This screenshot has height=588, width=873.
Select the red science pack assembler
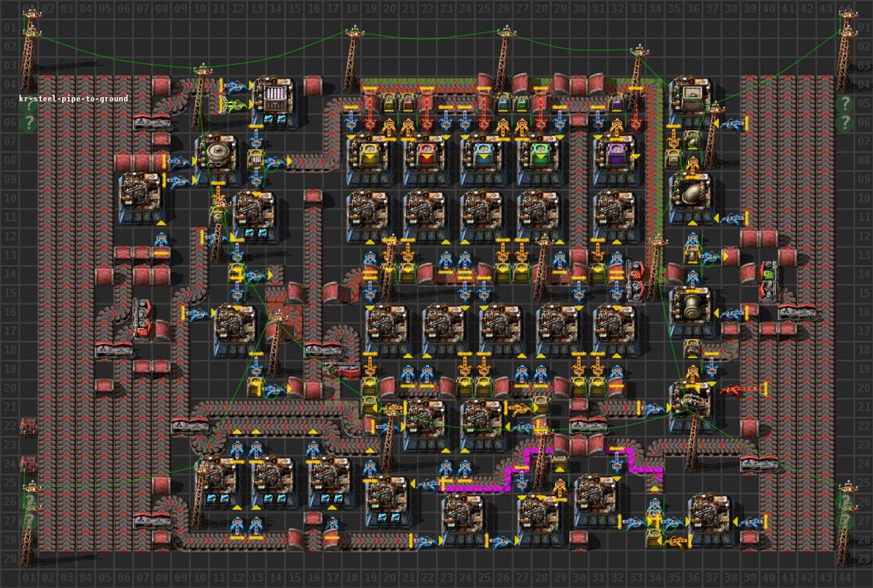[426, 159]
